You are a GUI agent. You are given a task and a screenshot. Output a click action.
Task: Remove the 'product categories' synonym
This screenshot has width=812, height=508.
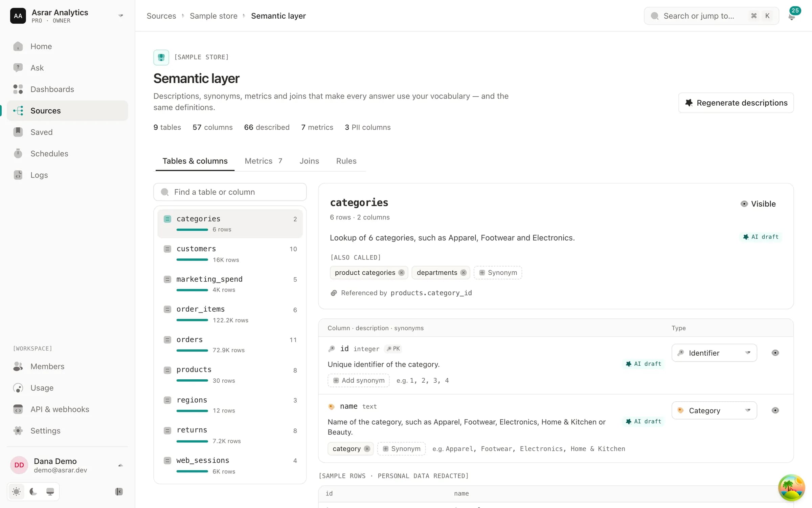pyautogui.click(x=401, y=273)
